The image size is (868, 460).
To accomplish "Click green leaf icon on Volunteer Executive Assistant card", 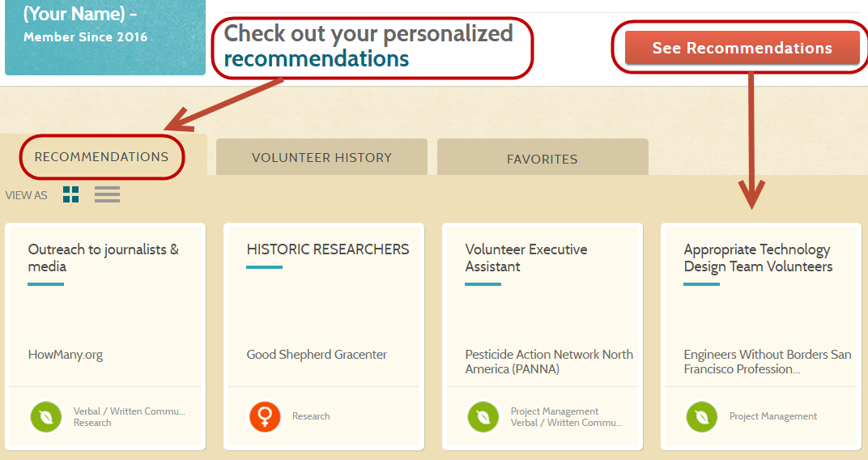I will pos(483,417).
